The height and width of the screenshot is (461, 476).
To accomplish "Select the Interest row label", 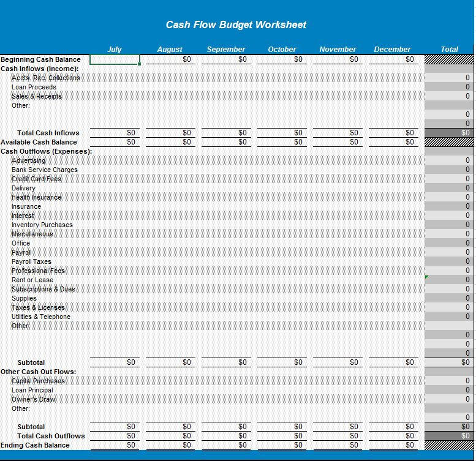I will tap(23, 216).
